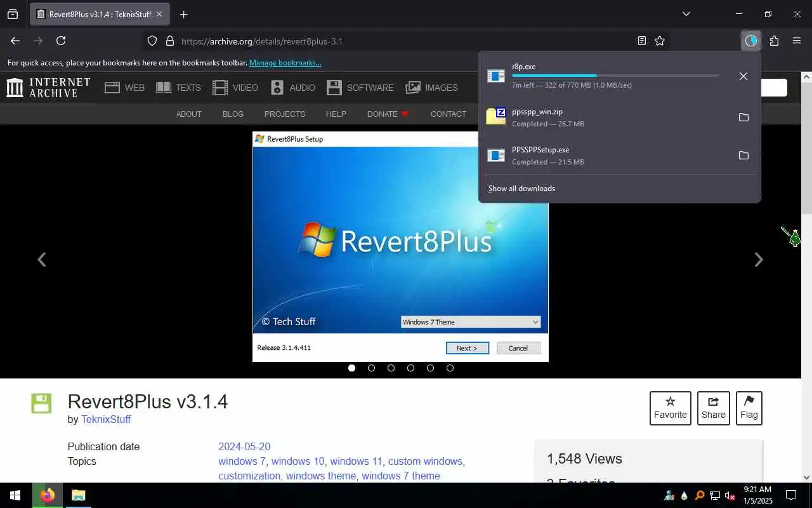The image size is (812, 508).
Task: Open the SOFTWARE media section
Action: point(360,88)
